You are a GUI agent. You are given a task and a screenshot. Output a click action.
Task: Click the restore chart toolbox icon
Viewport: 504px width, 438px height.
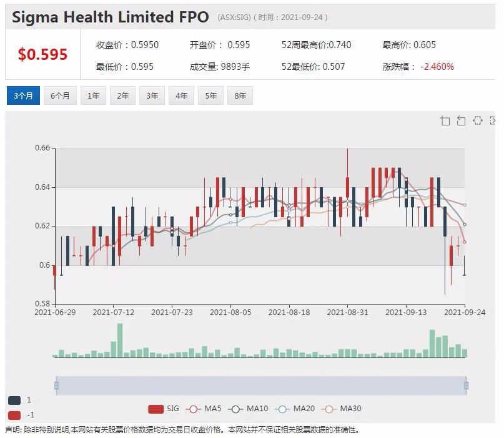(478, 121)
